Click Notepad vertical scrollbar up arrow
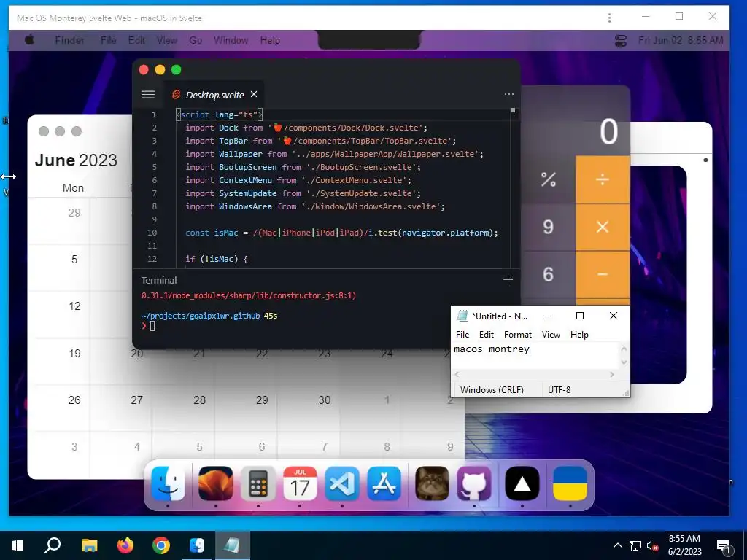 624,349
